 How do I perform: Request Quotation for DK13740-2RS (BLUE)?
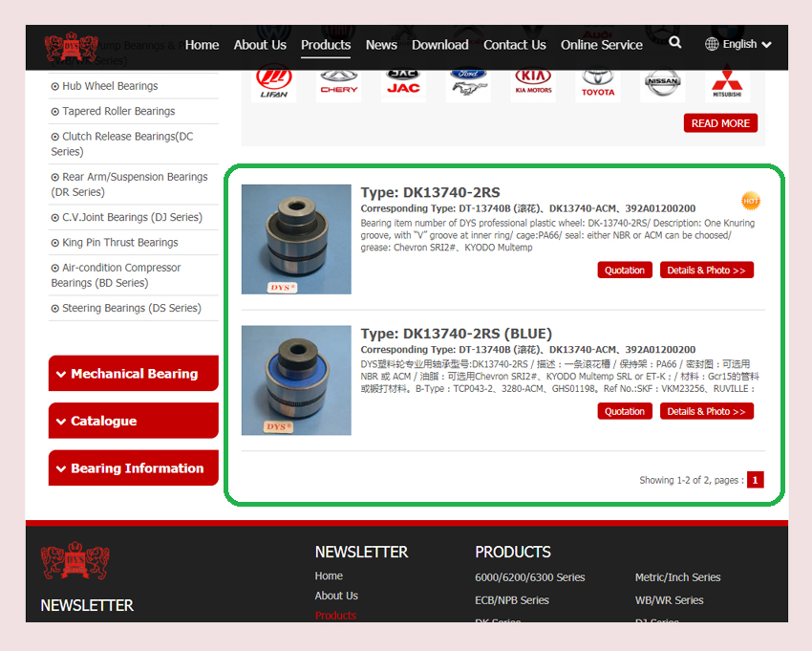coord(625,411)
